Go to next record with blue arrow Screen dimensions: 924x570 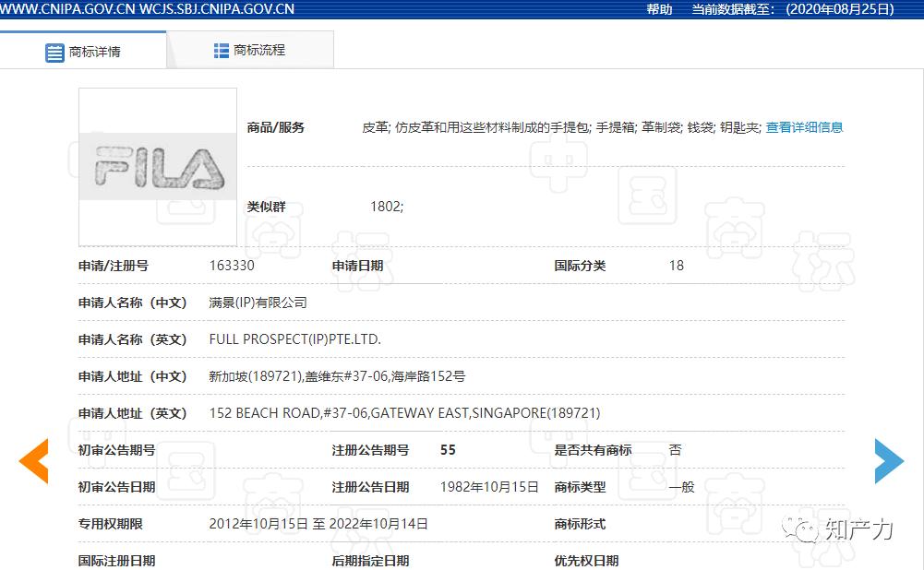(x=889, y=461)
